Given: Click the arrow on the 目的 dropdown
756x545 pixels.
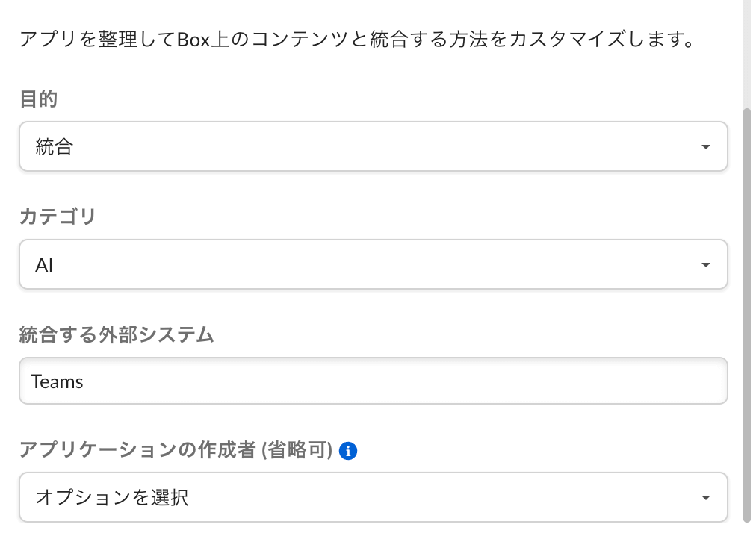Looking at the screenshot, I should tap(705, 147).
